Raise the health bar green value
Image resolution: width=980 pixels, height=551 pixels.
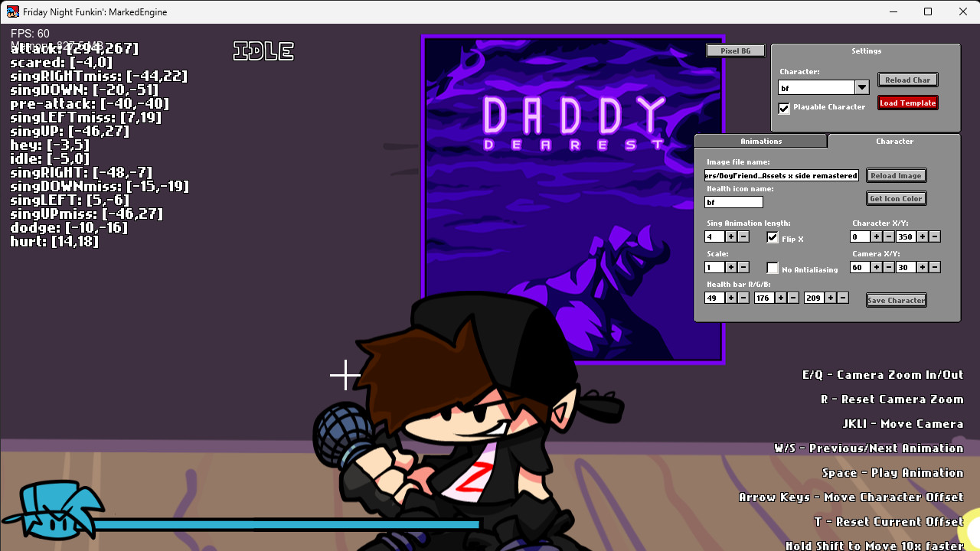tap(781, 298)
